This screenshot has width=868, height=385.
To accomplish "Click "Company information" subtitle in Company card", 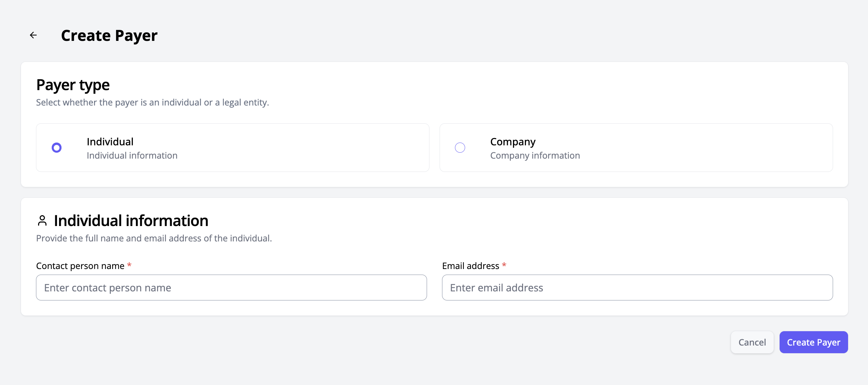I will (535, 155).
